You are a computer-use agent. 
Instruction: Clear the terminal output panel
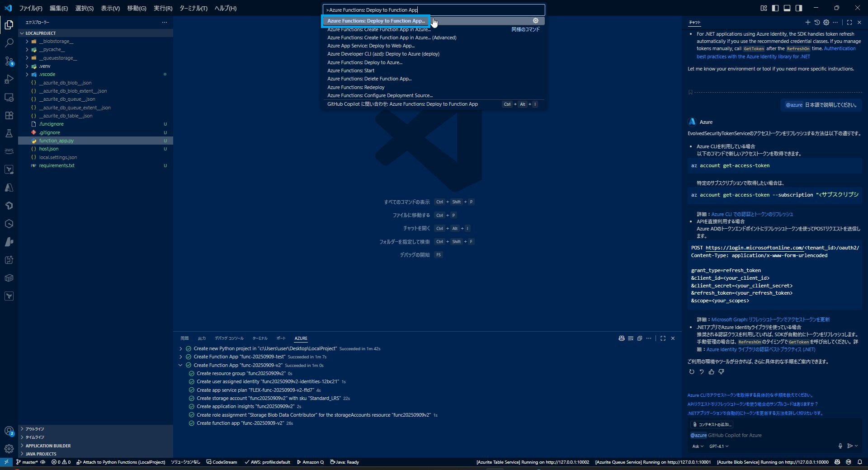pyautogui.click(x=630, y=338)
